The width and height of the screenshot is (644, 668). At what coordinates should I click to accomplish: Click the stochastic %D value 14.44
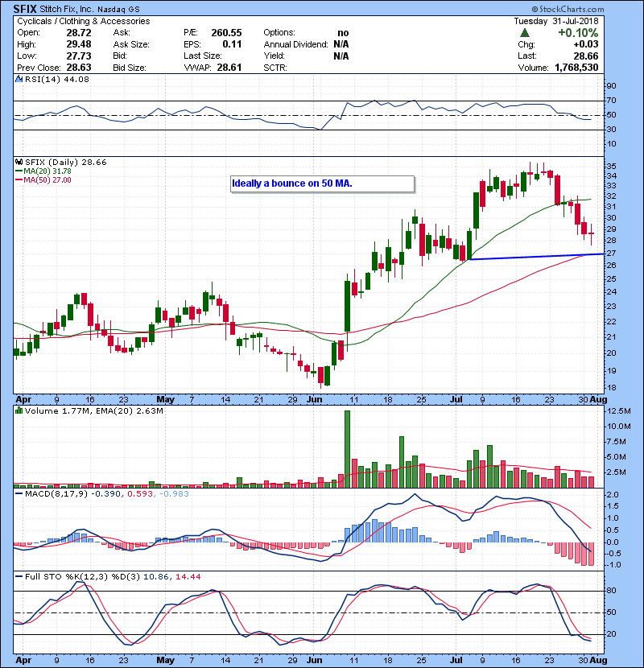(188, 577)
